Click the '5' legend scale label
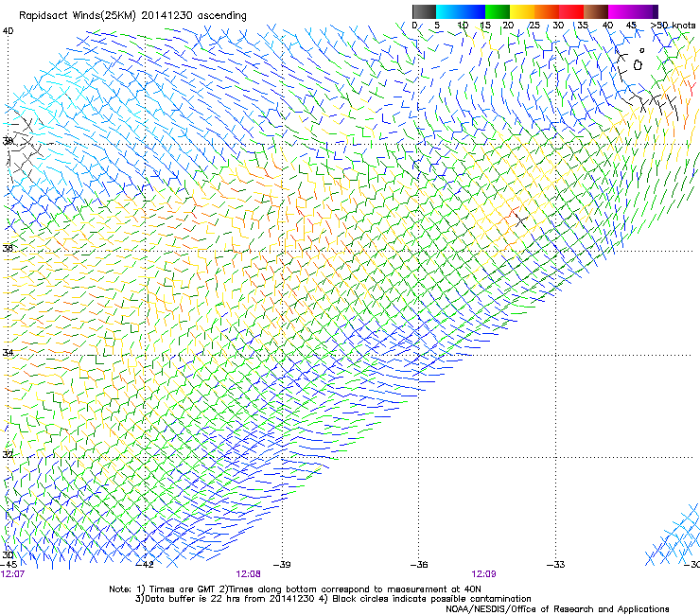700x615 pixels. pyautogui.click(x=437, y=26)
